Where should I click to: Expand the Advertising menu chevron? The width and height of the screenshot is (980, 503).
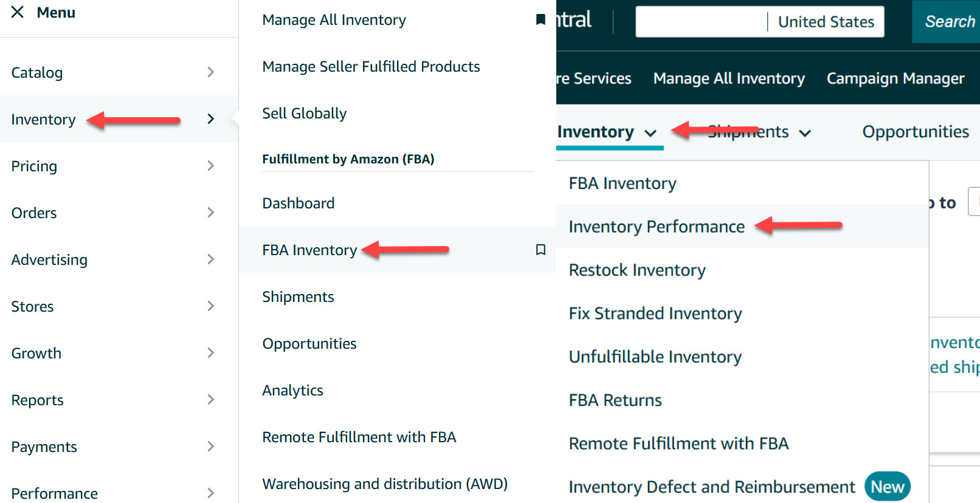(x=210, y=259)
